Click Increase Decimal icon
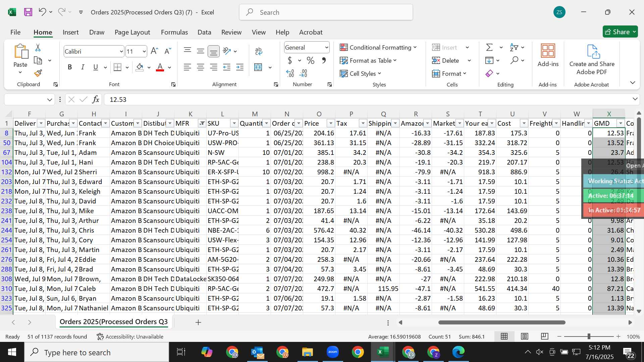Viewport: 644px width, 362px height. (290, 73)
